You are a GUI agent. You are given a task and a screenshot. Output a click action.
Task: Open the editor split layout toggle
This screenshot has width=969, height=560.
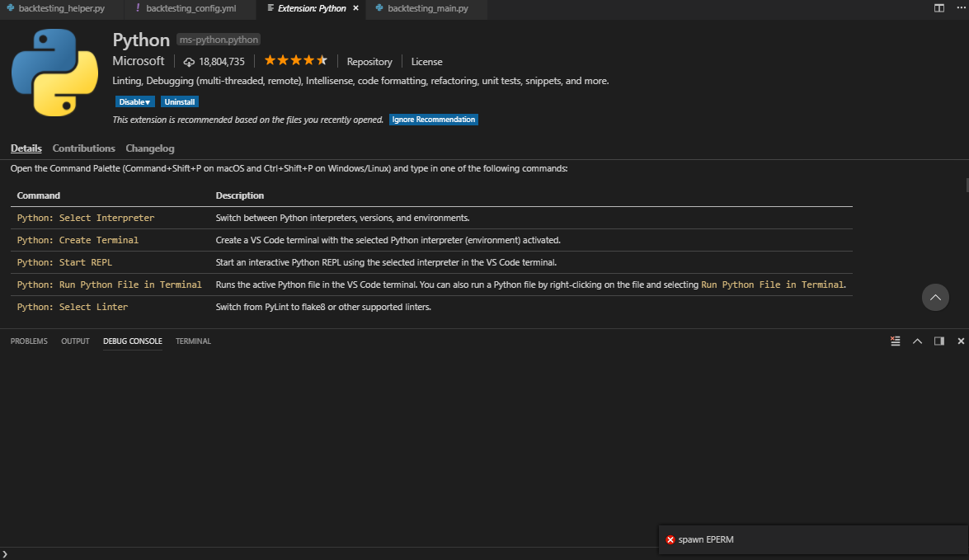938,7
